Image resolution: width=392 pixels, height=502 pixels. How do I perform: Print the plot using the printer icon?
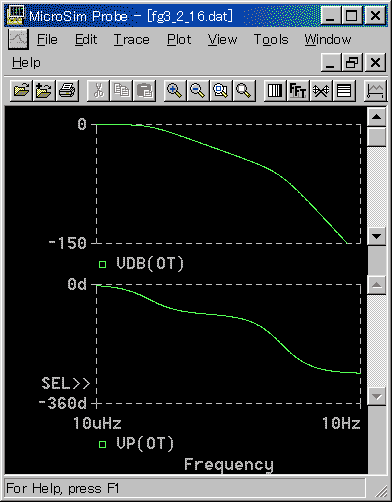click(x=67, y=90)
